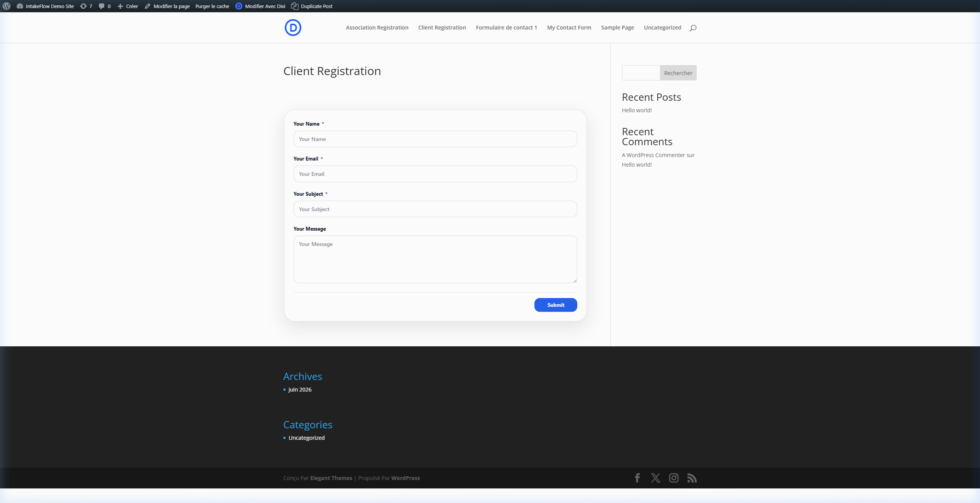Open the juin 2026 archive link
This screenshot has width=980, height=503.
[300, 390]
